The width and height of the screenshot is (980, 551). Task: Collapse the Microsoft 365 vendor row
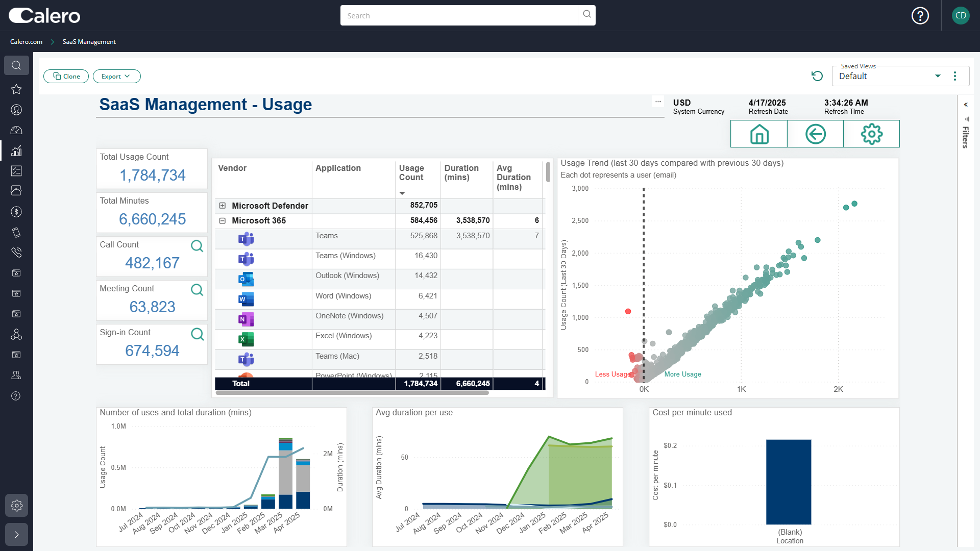coord(223,221)
